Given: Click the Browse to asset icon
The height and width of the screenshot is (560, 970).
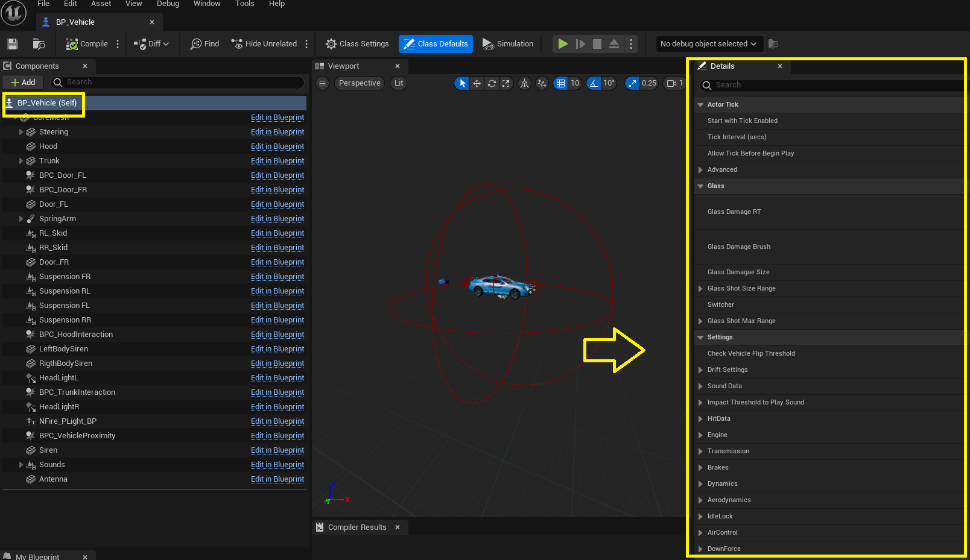Looking at the screenshot, I should (x=39, y=44).
